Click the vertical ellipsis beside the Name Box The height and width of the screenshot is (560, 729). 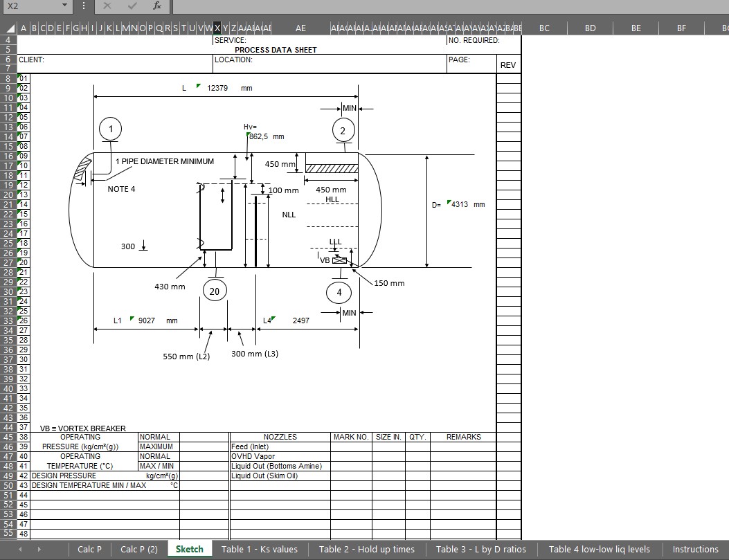pyautogui.click(x=83, y=7)
